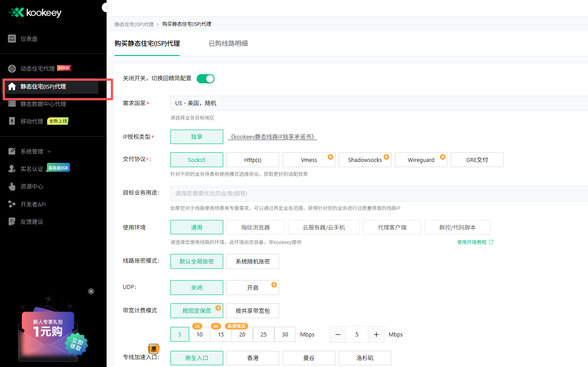Click the 反馈建议 feedback icon

pyautogui.click(x=12, y=222)
